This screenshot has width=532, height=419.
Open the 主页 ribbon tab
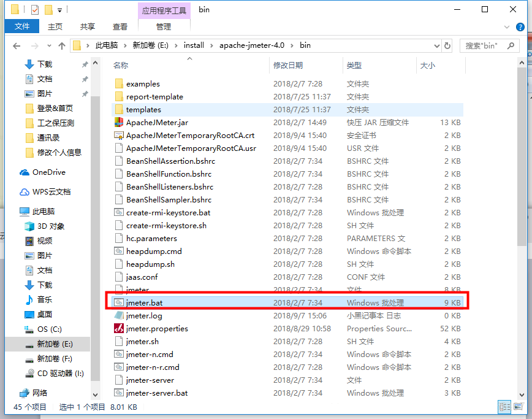click(55, 26)
